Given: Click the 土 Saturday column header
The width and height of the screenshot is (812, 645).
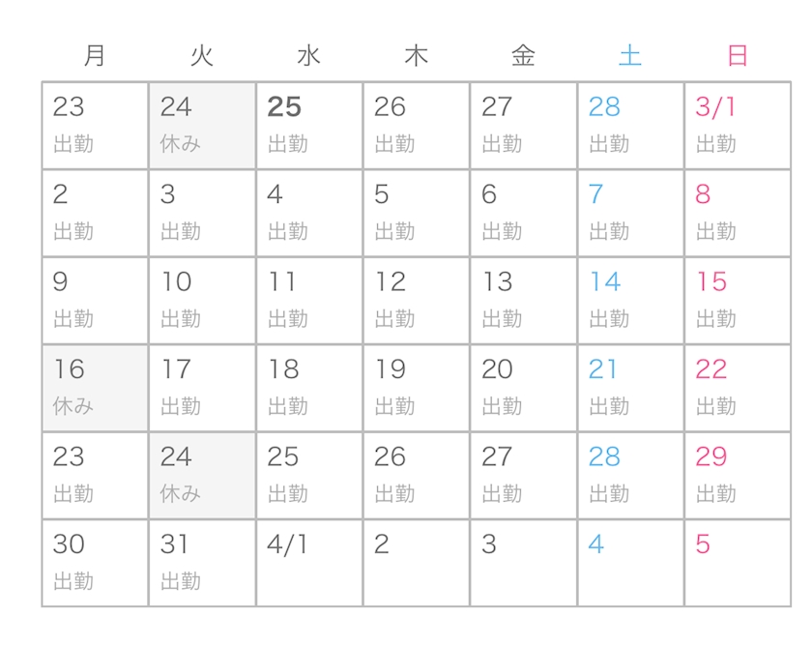Looking at the screenshot, I should tap(630, 55).
